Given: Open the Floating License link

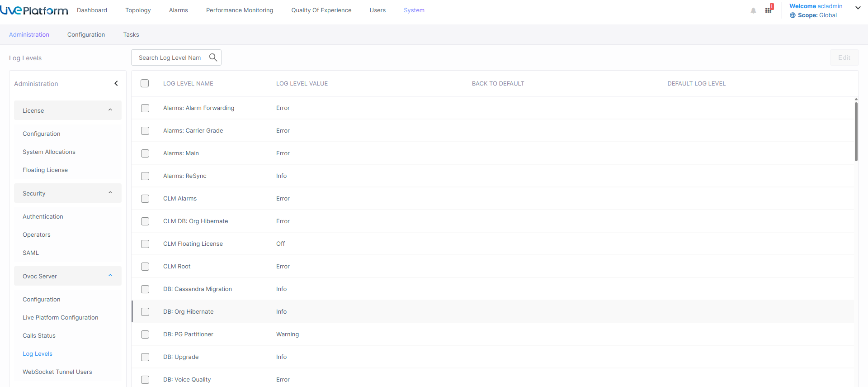Looking at the screenshot, I should pyautogui.click(x=45, y=170).
